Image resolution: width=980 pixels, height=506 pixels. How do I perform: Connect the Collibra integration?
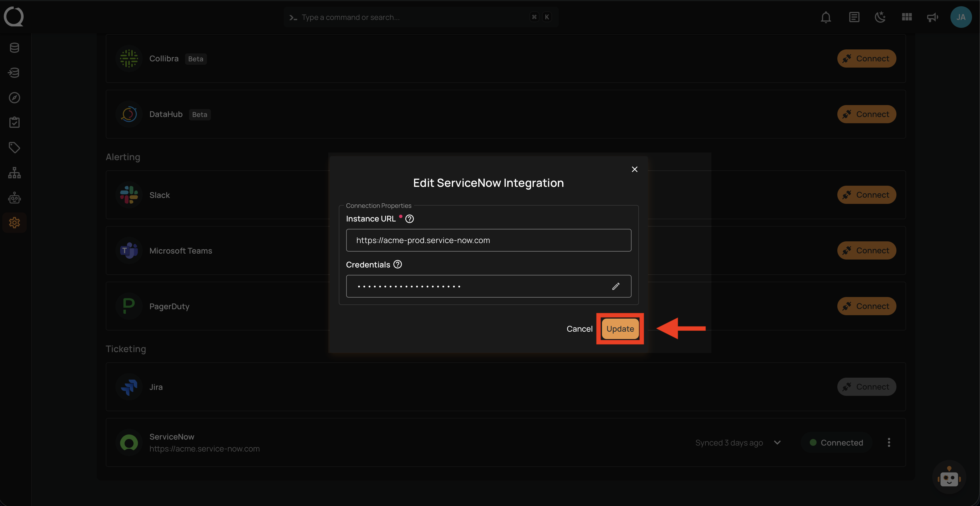point(866,58)
